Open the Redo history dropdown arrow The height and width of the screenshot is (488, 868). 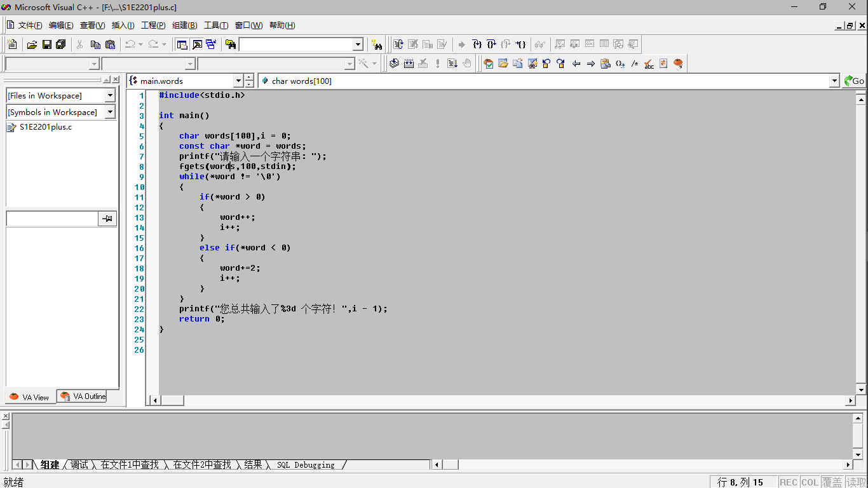[x=164, y=44]
